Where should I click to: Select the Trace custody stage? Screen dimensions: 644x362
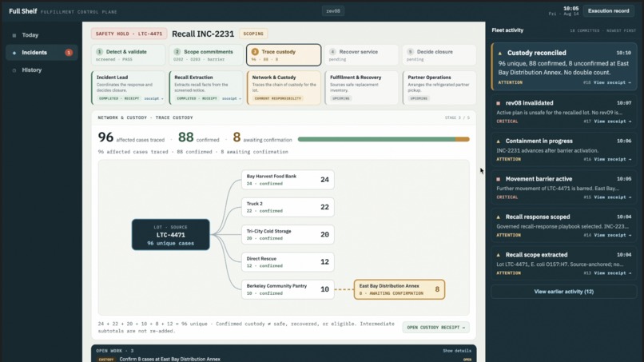[284, 55]
